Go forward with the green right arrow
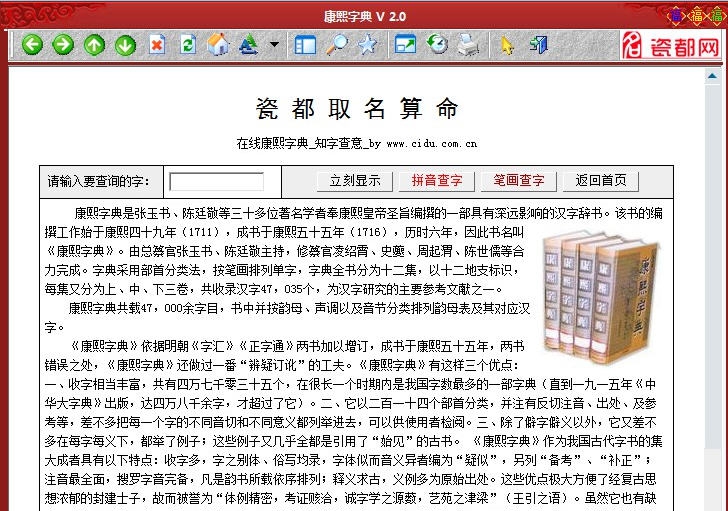This screenshot has width=728, height=511. [63, 45]
